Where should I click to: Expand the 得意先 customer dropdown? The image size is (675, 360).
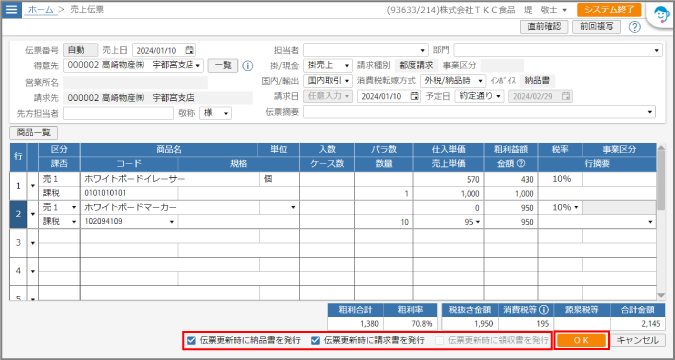(198, 66)
